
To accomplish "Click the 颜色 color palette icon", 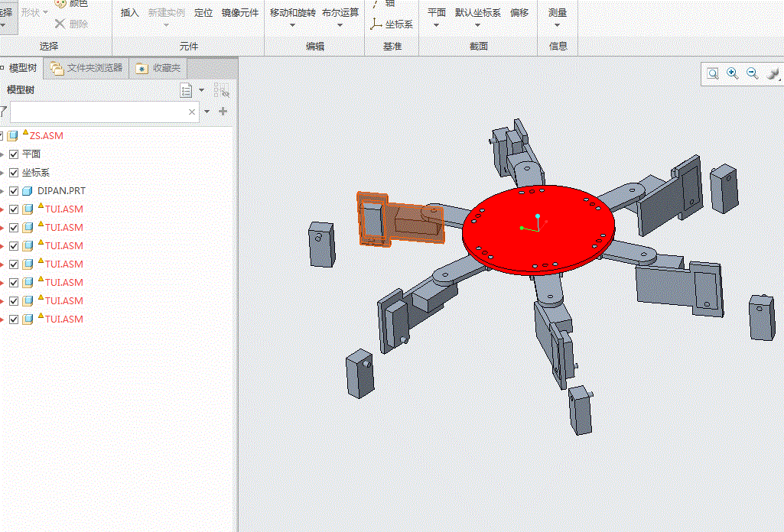I will click(x=60, y=4).
